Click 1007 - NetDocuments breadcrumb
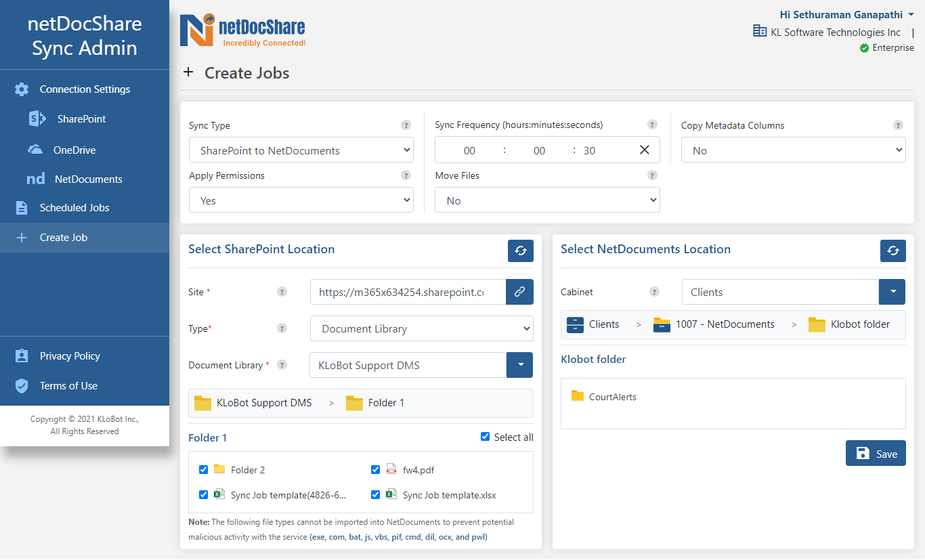Image resolution: width=925 pixels, height=560 pixels. coord(714,324)
